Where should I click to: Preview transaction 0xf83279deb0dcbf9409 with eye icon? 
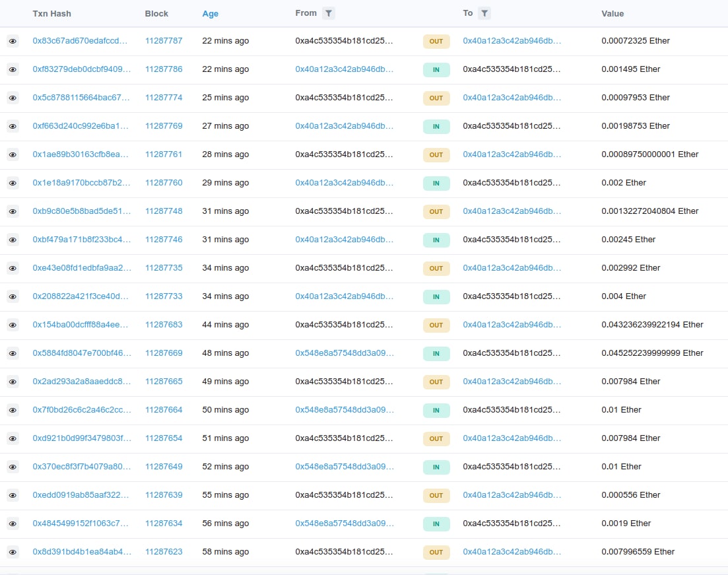pos(13,70)
